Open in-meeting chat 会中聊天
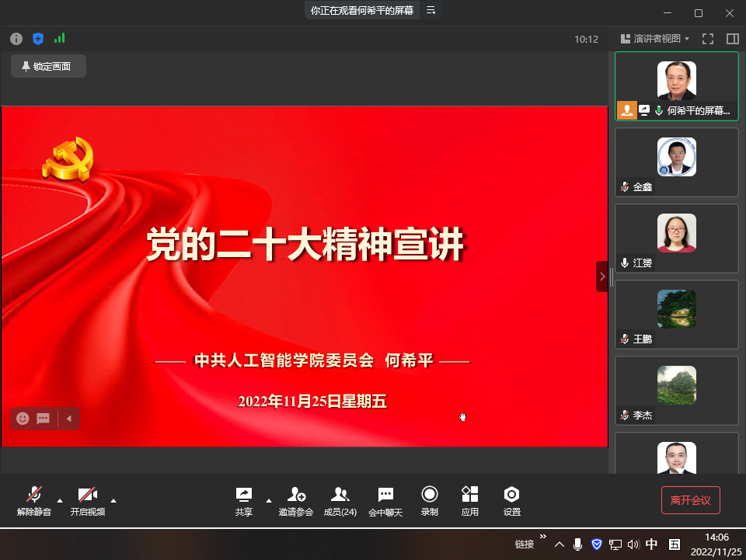Screen dimensions: 746x560 [385, 501]
